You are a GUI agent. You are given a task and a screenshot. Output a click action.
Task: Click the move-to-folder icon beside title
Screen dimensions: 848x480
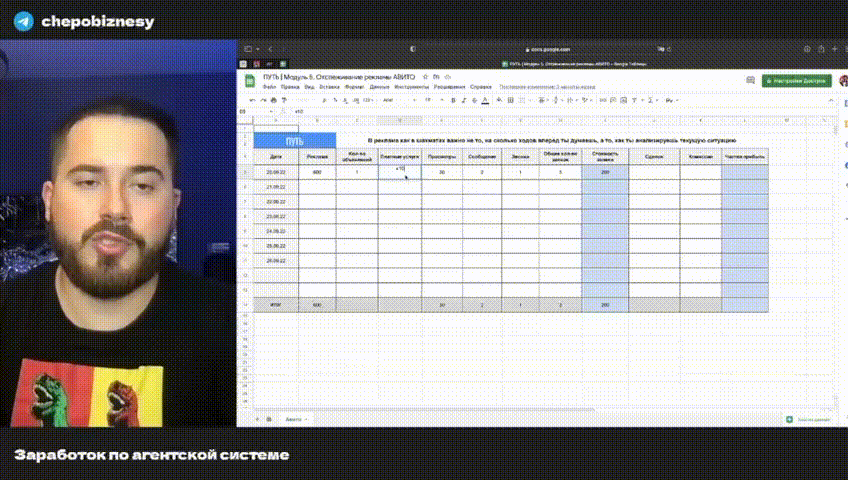(x=436, y=77)
